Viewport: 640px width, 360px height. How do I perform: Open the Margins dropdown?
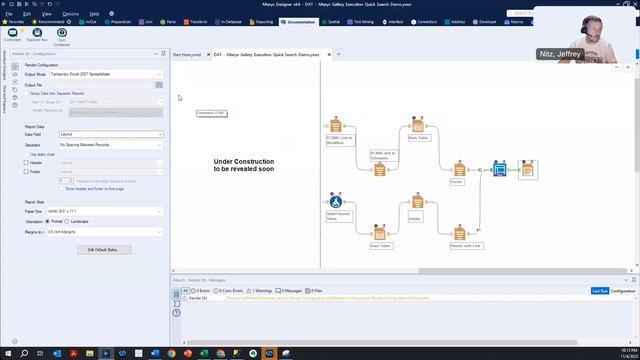pos(105,232)
